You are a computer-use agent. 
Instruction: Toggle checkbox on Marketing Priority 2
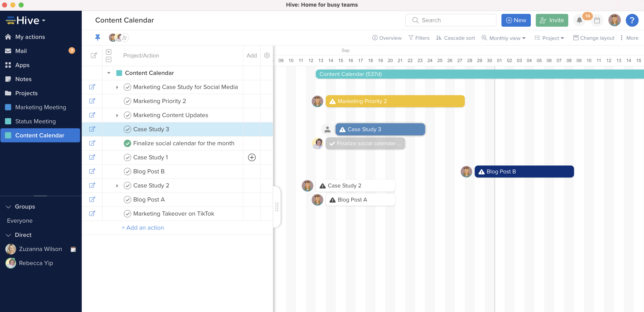click(127, 101)
